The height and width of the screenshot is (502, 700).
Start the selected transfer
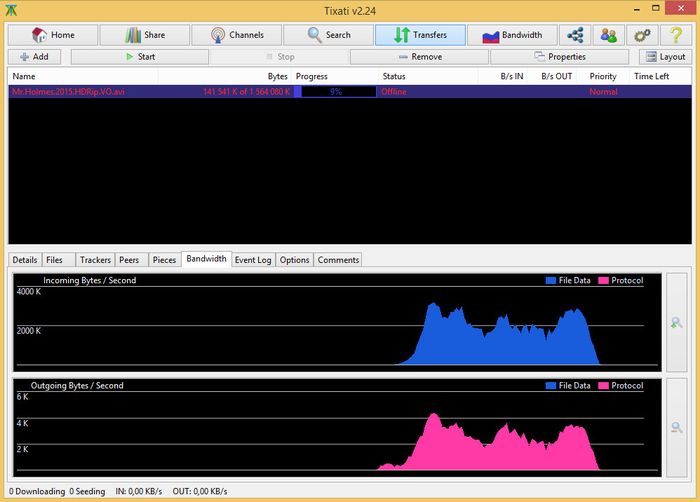(140, 57)
